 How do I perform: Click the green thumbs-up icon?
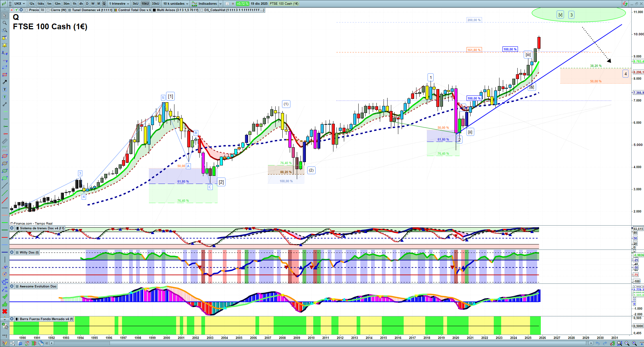tap(5, 304)
